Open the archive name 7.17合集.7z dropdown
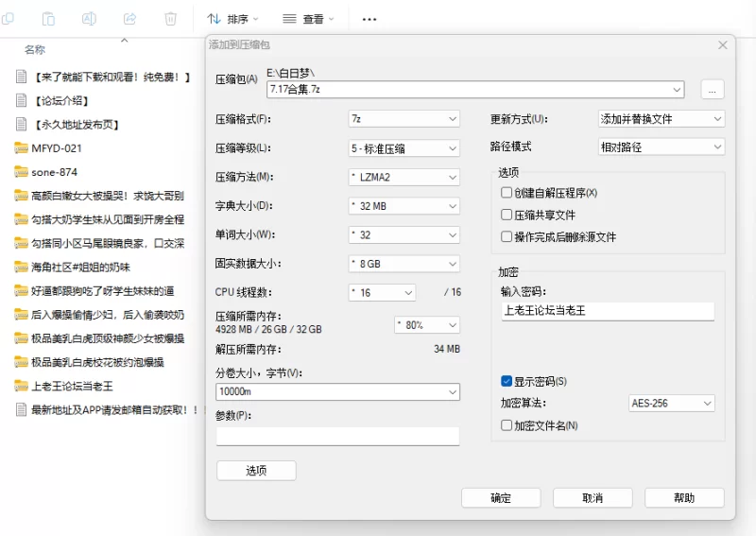756x536 pixels. [x=677, y=89]
